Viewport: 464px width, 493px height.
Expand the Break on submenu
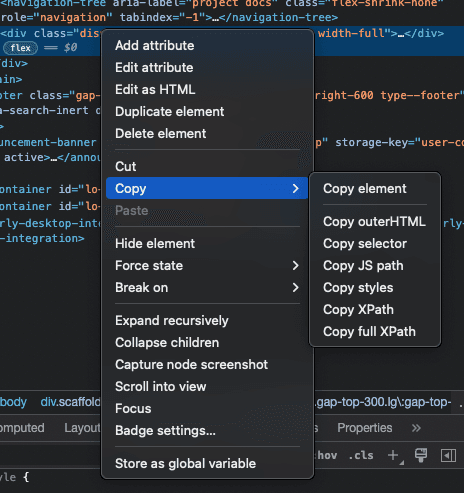click(207, 288)
